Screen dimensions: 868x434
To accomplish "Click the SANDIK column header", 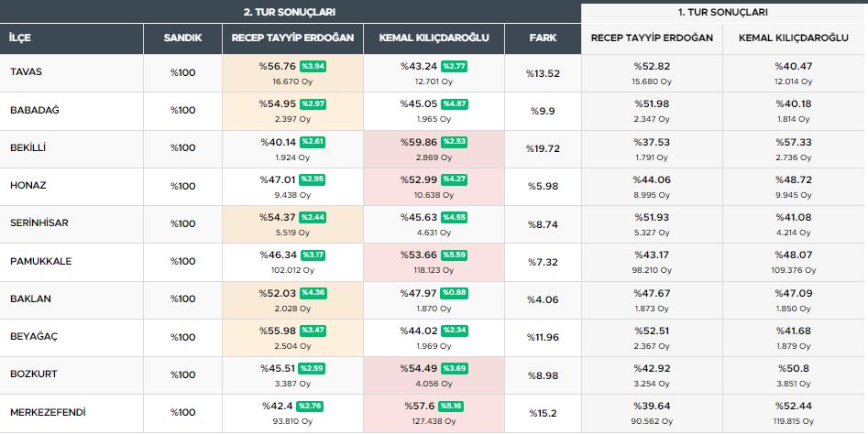I will (x=182, y=38).
